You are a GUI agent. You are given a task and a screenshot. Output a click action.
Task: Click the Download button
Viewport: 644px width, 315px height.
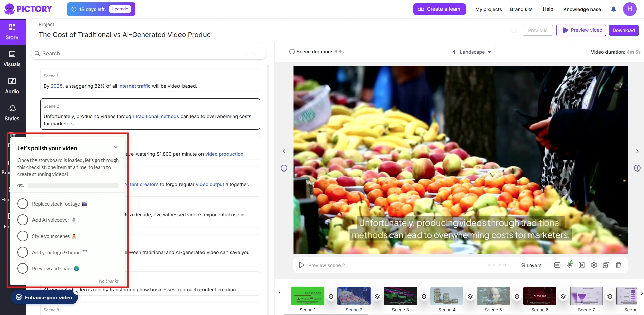click(x=623, y=30)
